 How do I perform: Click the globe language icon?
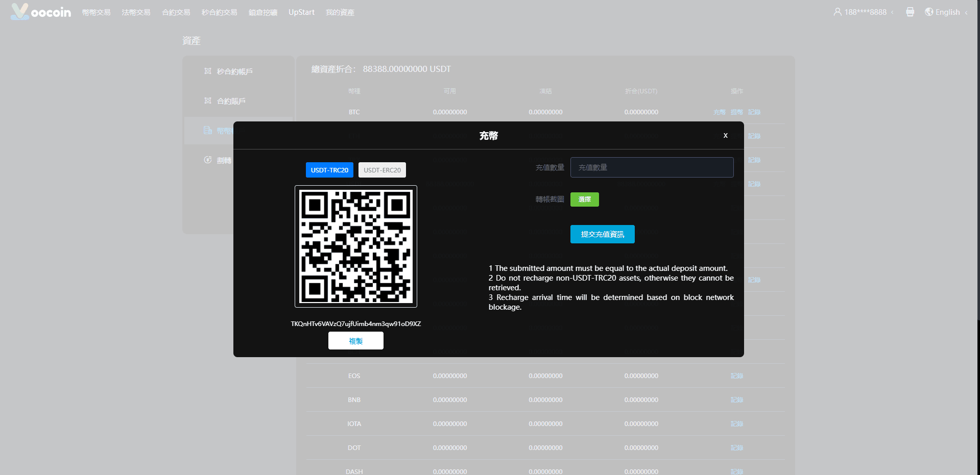929,12
